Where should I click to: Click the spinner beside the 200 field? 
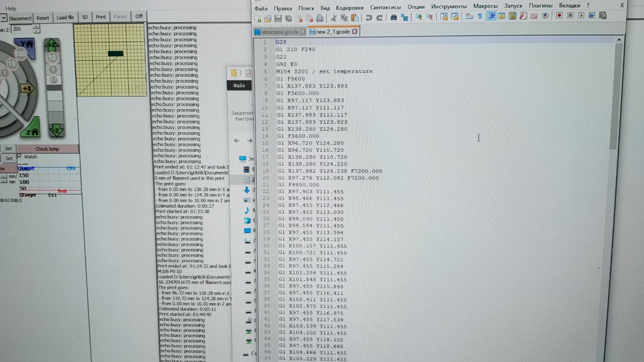pyautogui.click(x=36, y=30)
